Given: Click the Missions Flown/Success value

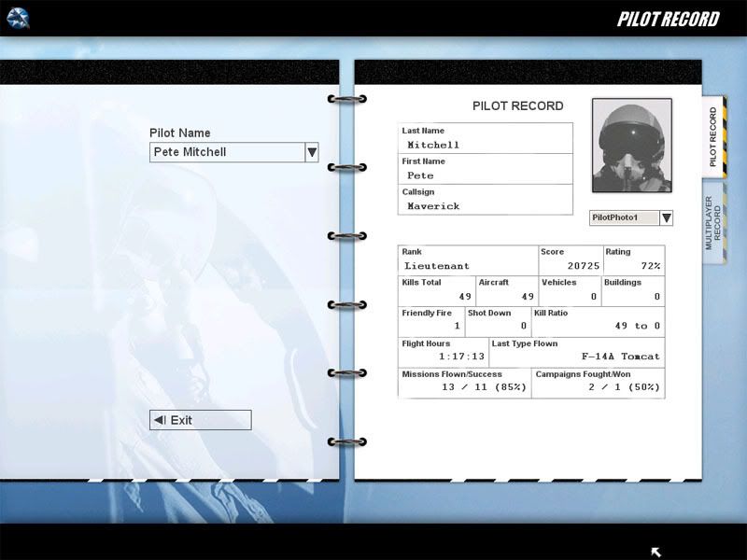Looking at the screenshot, I should click(x=484, y=387).
